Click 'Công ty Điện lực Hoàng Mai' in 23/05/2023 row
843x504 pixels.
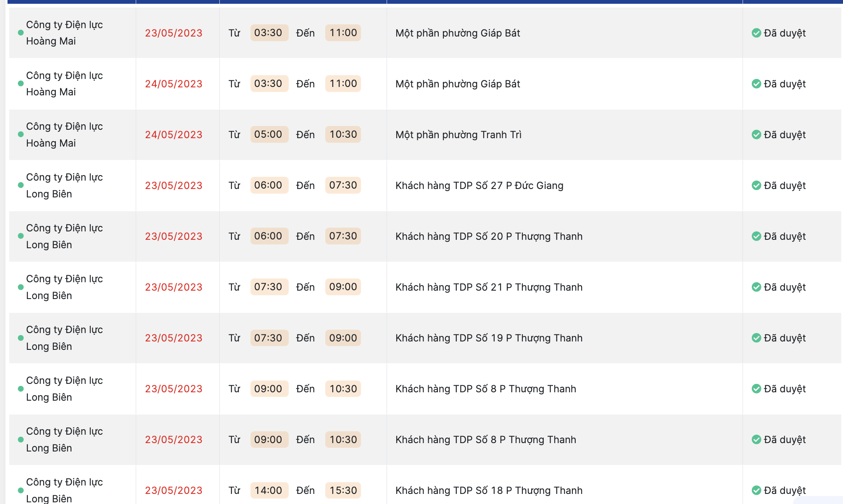(x=64, y=33)
